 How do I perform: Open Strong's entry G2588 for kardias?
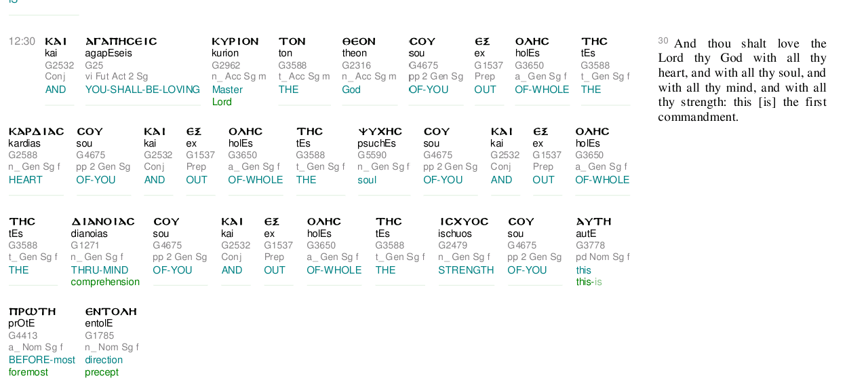point(23,155)
